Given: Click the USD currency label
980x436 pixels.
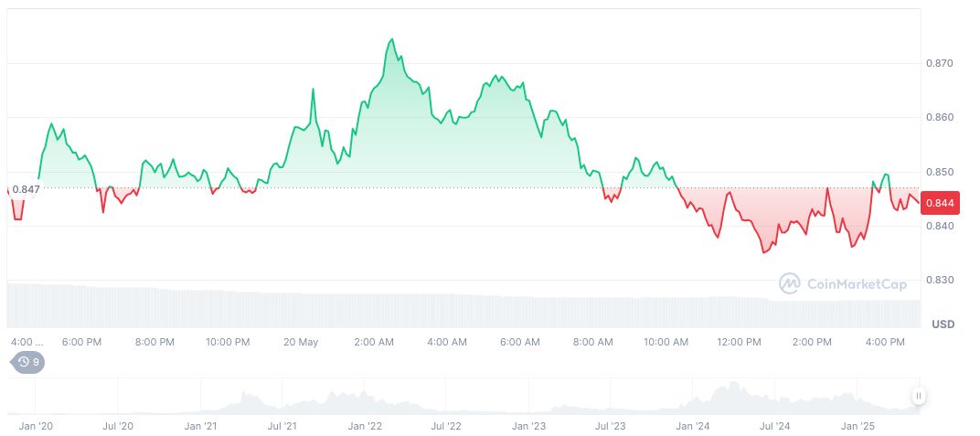Looking at the screenshot, I should [x=943, y=324].
